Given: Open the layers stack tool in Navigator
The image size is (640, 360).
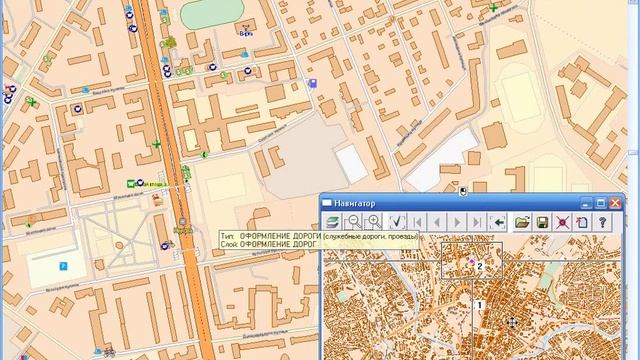Looking at the screenshot, I should tap(333, 222).
